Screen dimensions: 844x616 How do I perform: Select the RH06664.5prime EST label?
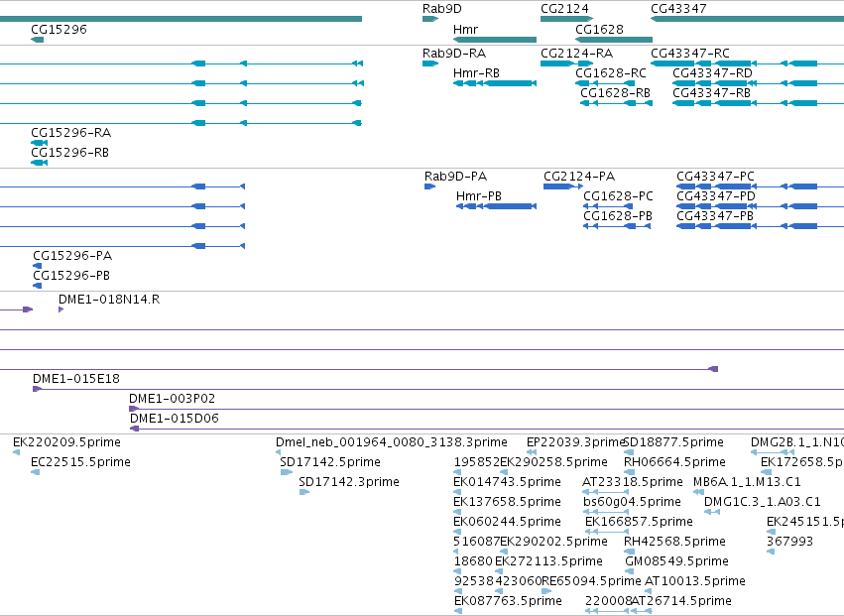[x=674, y=462]
